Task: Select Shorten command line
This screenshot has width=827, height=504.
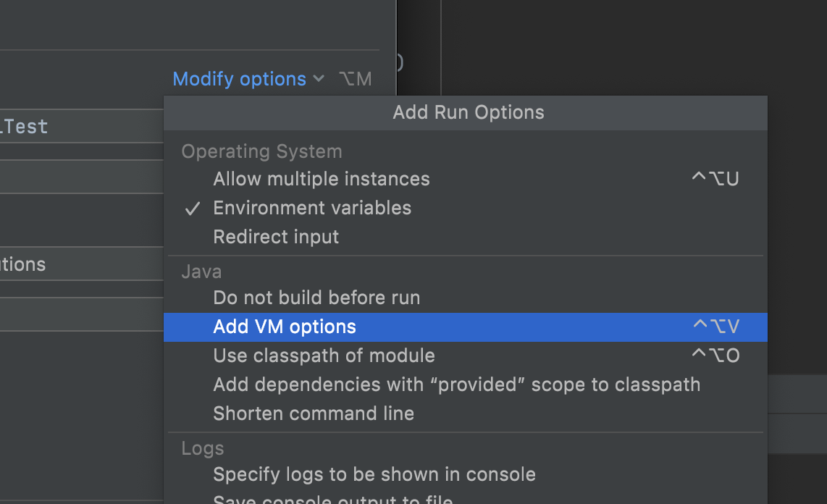Action: point(465,413)
